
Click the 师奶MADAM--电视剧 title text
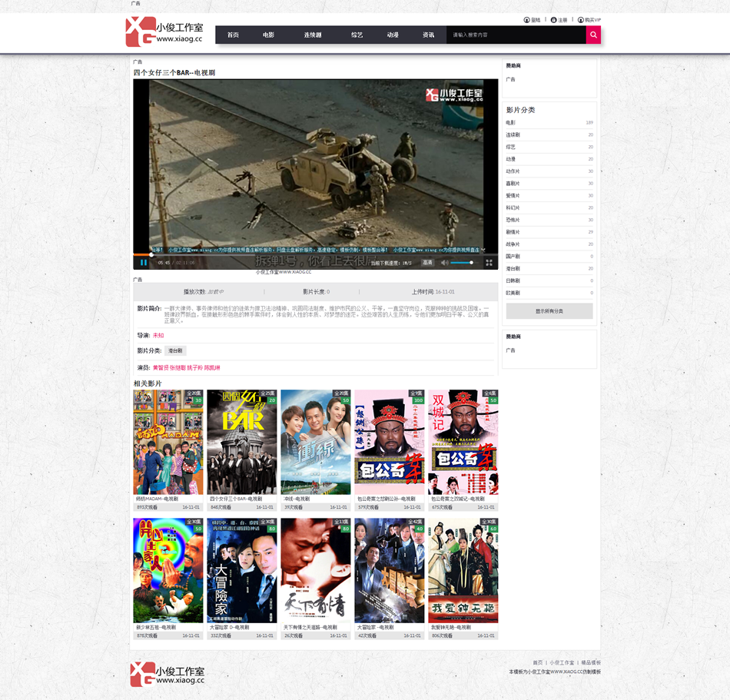[x=157, y=499]
